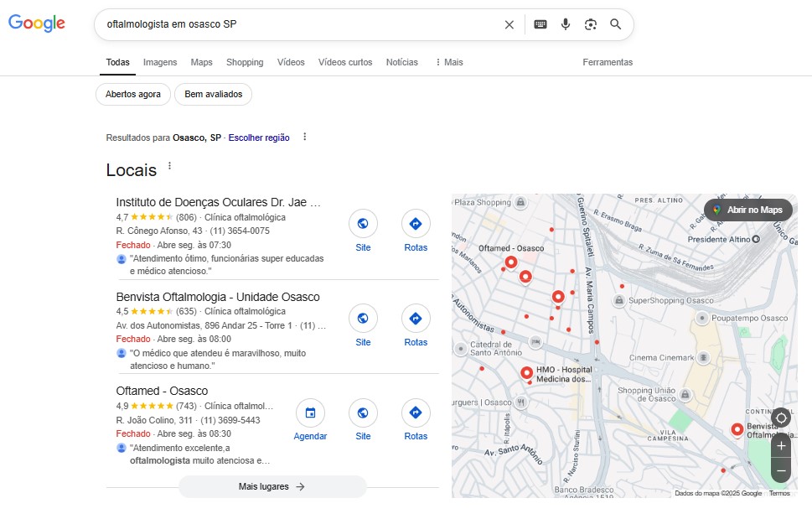The image size is (812, 519).
Task: Start voice search with the microphone icon
Action: pyautogui.click(x=566, y=24)
